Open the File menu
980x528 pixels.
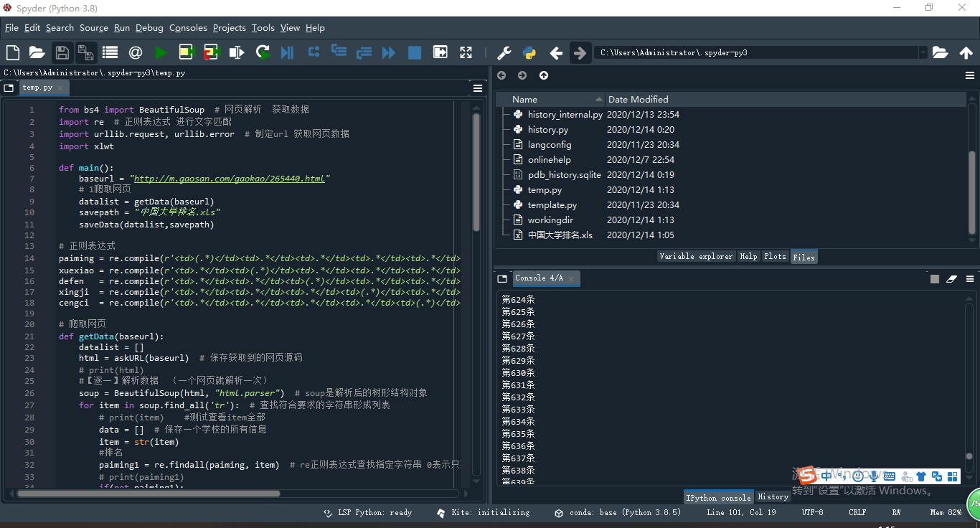point(11,28)
